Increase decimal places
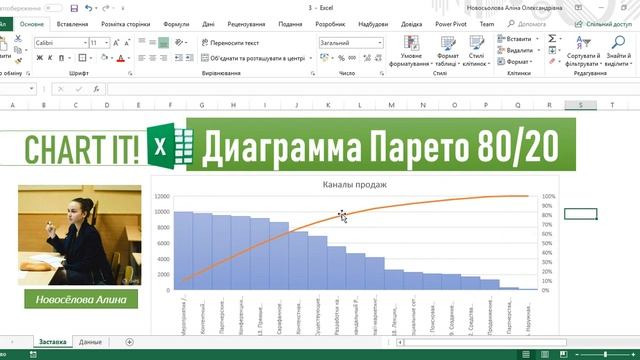Screen dimensions: 640x360 click(x=367, y=58)
